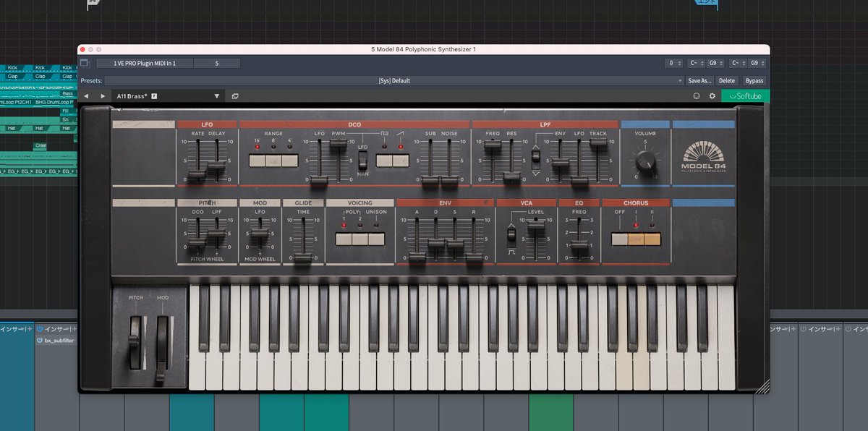The image size is (868, 431).
Task: Open the first C~ key range dropdown
Action: point(694,64)
